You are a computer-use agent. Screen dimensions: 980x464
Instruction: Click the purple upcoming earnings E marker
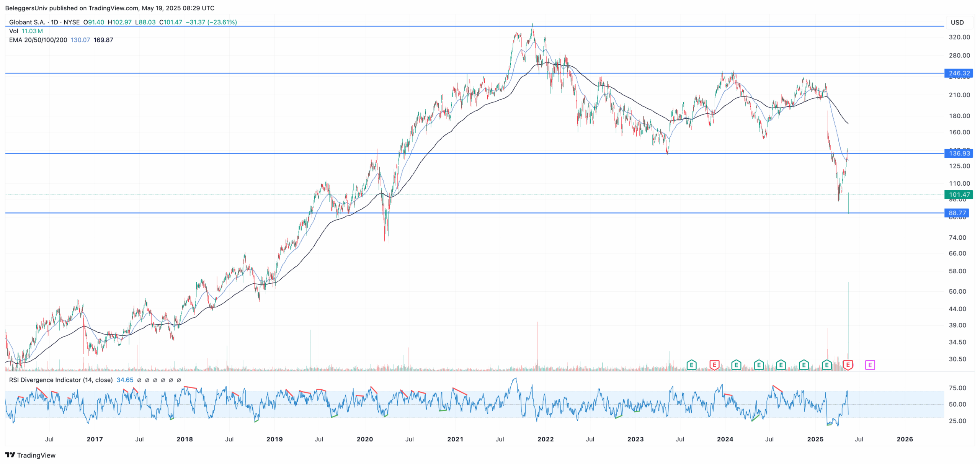tap(870, 365)
